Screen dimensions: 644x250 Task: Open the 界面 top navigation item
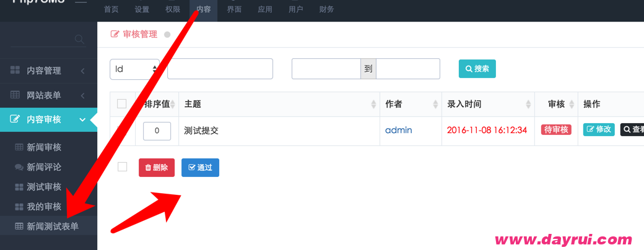pos(234,9)
